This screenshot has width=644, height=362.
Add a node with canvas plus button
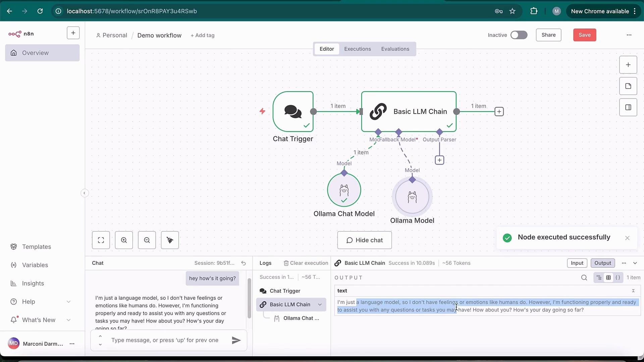coord(628,65)
